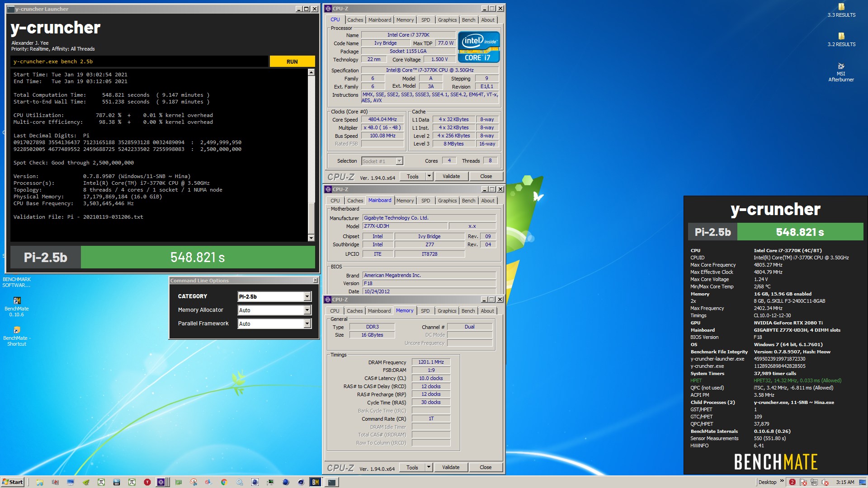868x488 pixels.
Task: Select SPD tab in the Memory timings CPU-Z window
Action: [425, 311]
